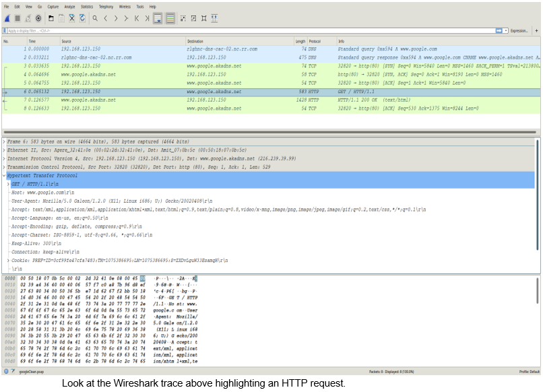Select packet 1 DNS standard query
The height and width of the screenshot is (392, 543).
click(x=271, y=49)
